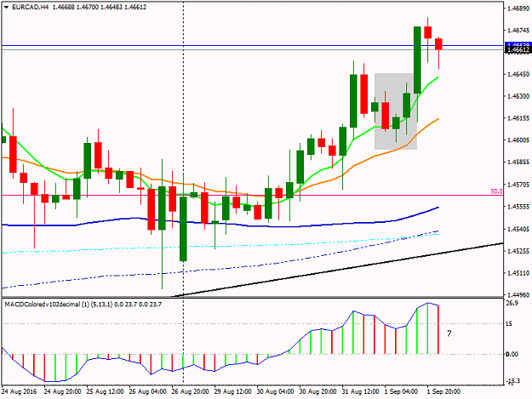Click the 1.46890 price axis label

coord(518,9)
